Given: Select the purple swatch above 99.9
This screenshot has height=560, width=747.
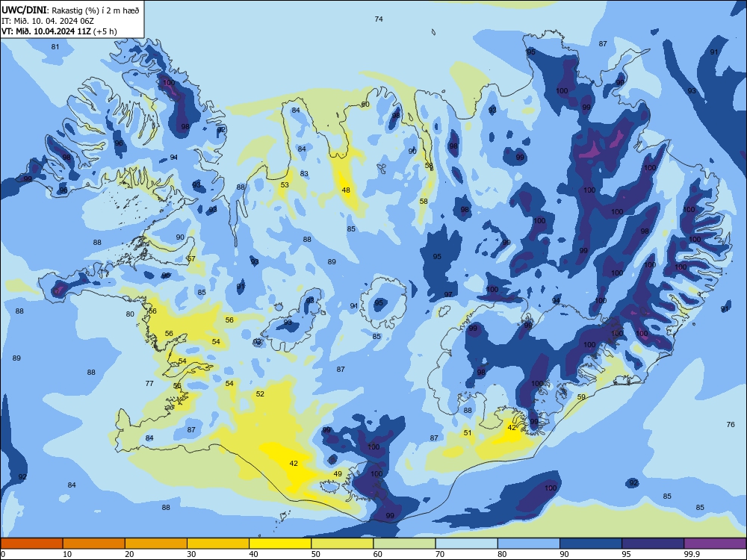Looking at the screenshot, I should point(715,544).
